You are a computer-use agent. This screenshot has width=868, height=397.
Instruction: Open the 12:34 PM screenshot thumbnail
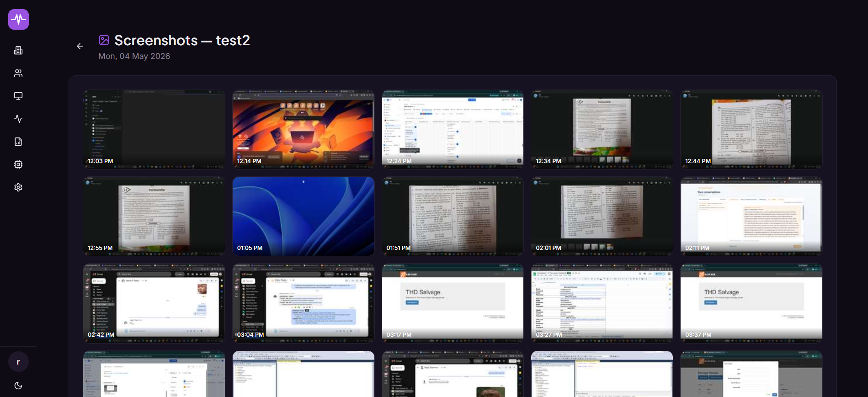point(602,129)
